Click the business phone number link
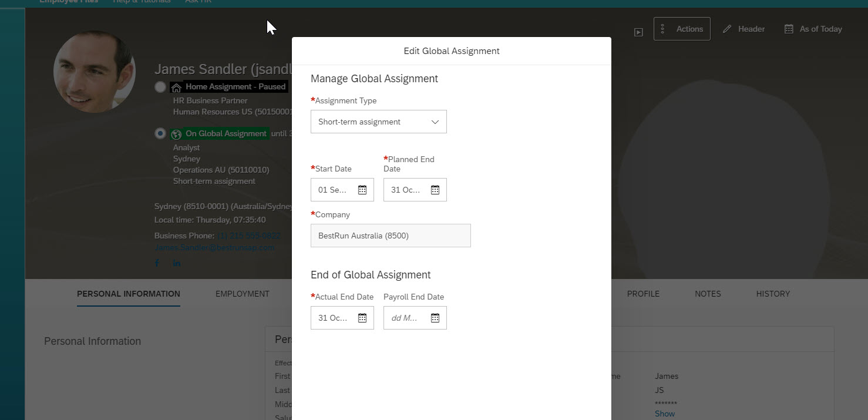 click(249, 236)
